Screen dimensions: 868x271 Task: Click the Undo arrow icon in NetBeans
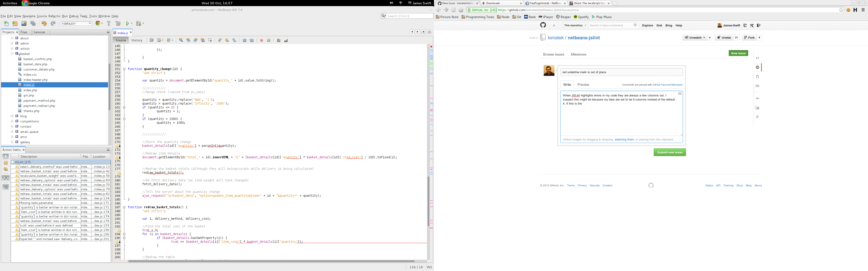(x=44, y=23)
